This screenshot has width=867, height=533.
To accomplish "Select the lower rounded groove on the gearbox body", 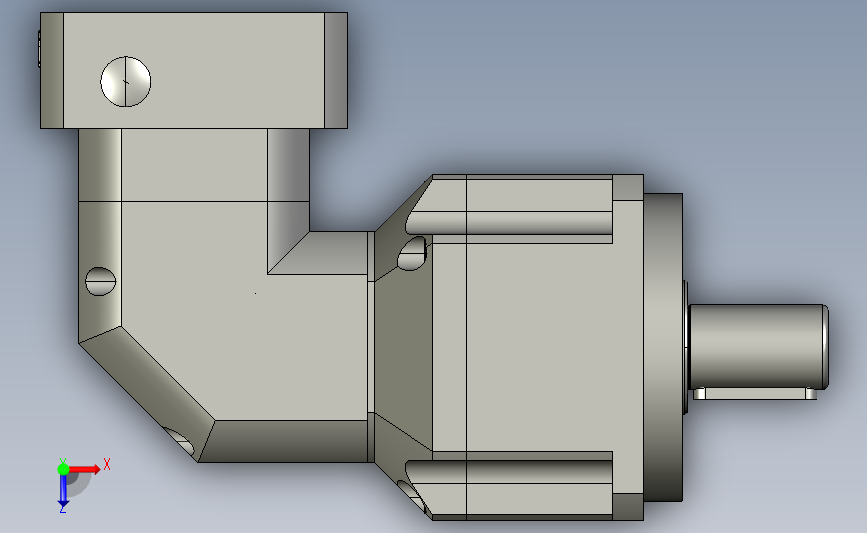I will click(x=509, y=472).
